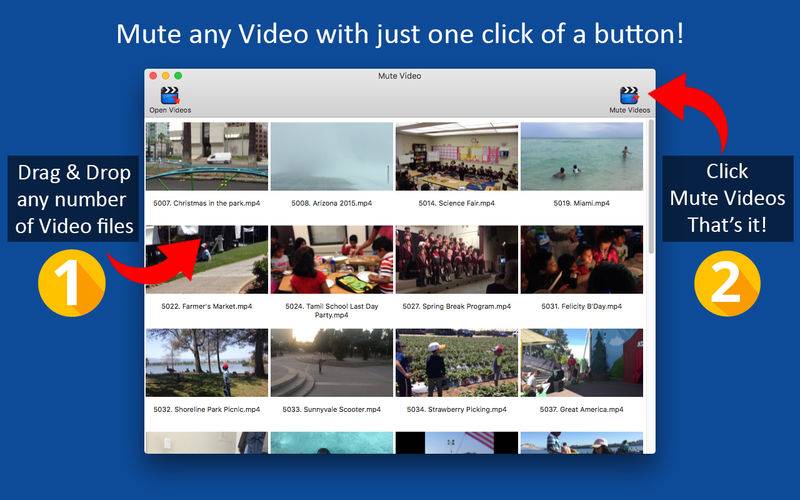Click the Open Videos toolbar icon
This screenshot has width=800, height=500.
170,95
